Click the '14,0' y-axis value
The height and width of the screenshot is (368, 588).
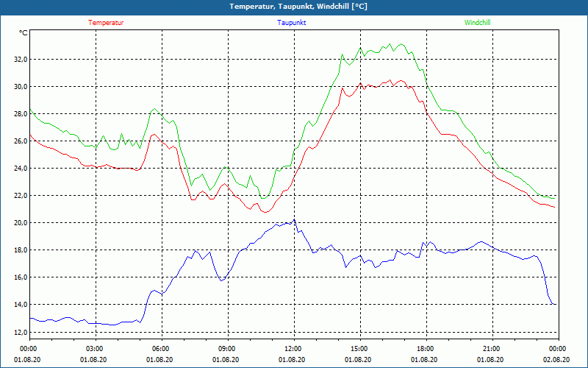pos(21,305)
